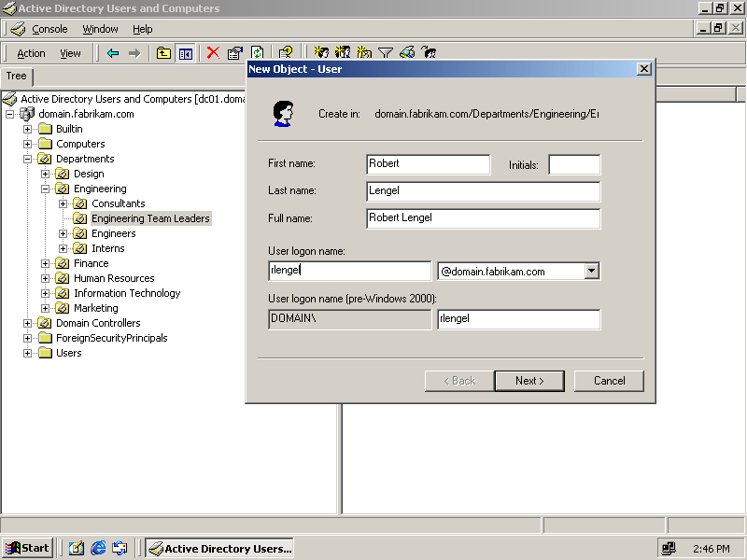Click the red Delete icon in toolbar
This screenshot has height=560, width=747.
click(213, 53)
